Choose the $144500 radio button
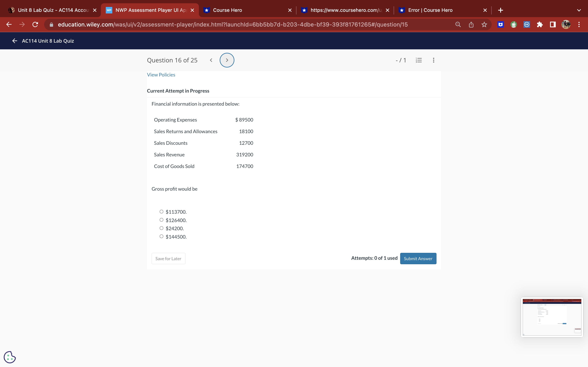The image size is (588, 367). coord(161,237)
